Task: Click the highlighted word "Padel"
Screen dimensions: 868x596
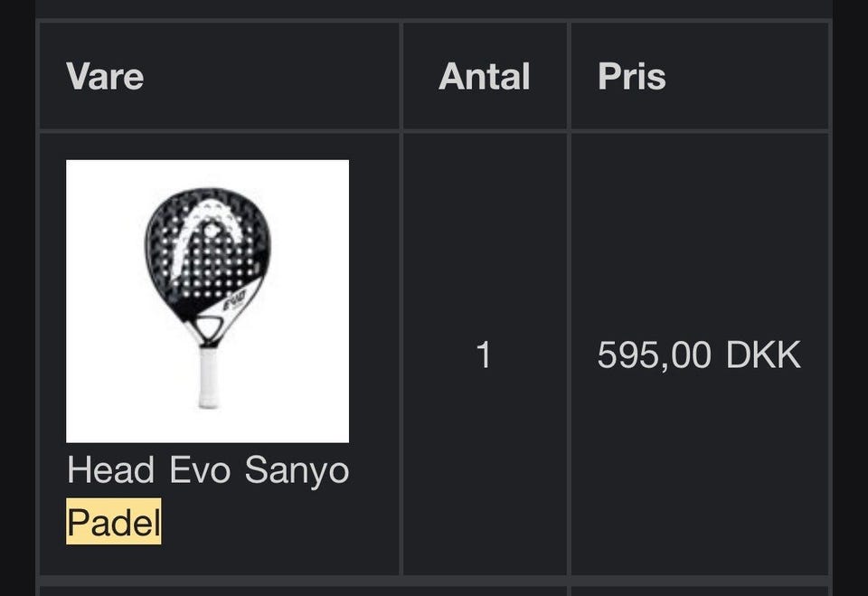Action: (114, 522)
